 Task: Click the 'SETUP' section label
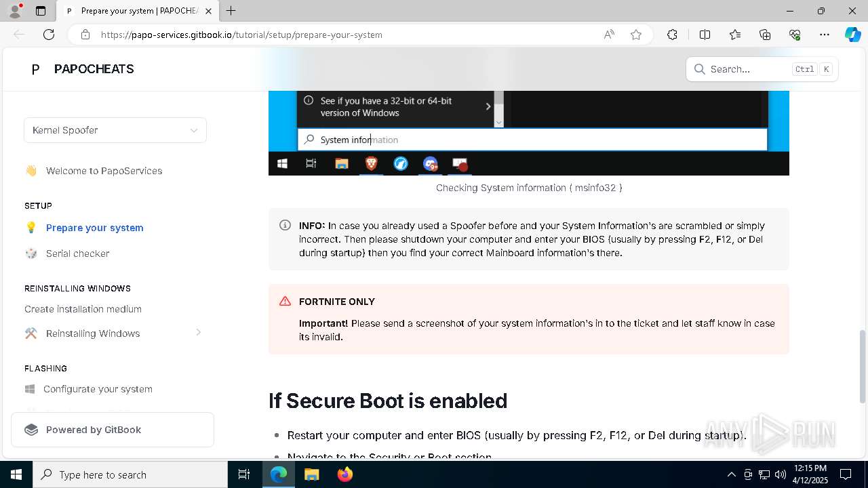tap(38, 206)
